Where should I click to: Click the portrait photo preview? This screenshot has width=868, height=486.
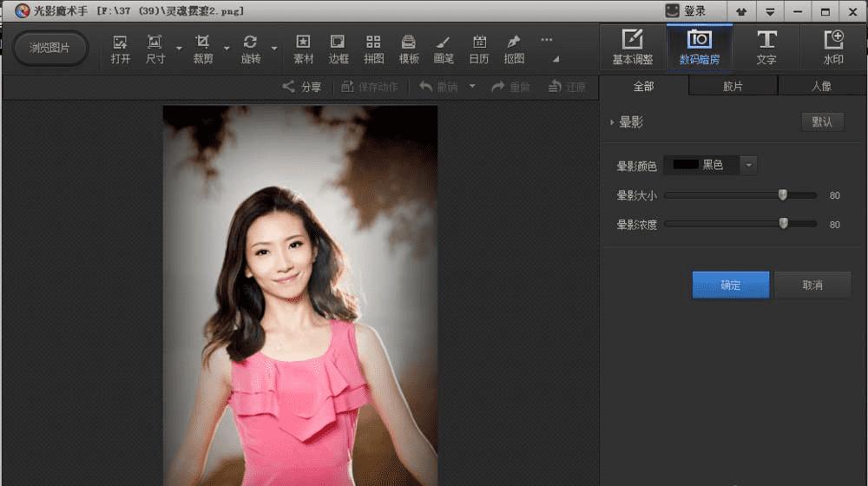tap(300, 296)
